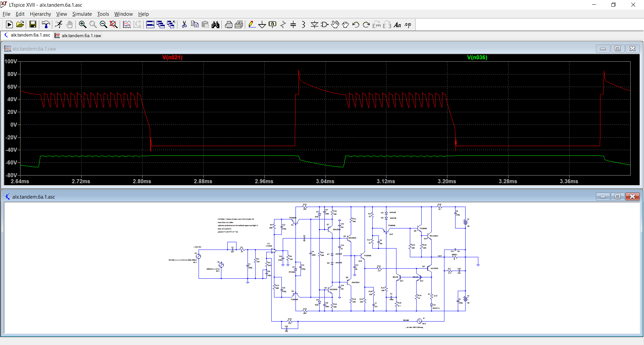Click the schematic window title alx.tandem.6a.1.asc
The image size is (644, 345).
point(34,197)
